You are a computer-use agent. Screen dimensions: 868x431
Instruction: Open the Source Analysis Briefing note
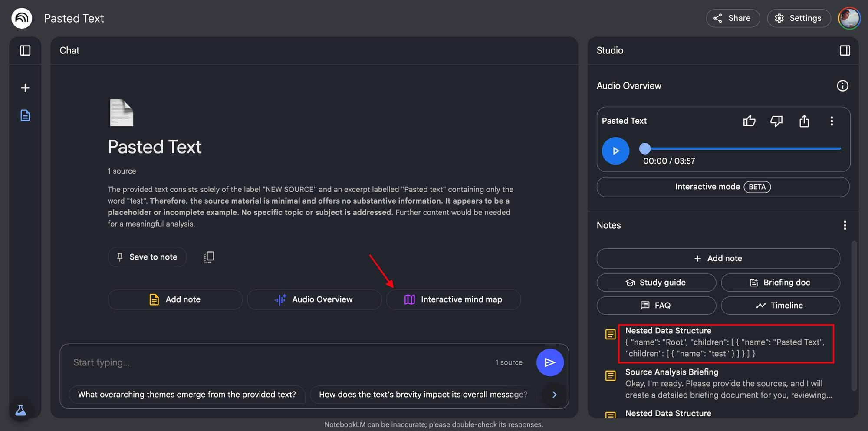(728, 383)
